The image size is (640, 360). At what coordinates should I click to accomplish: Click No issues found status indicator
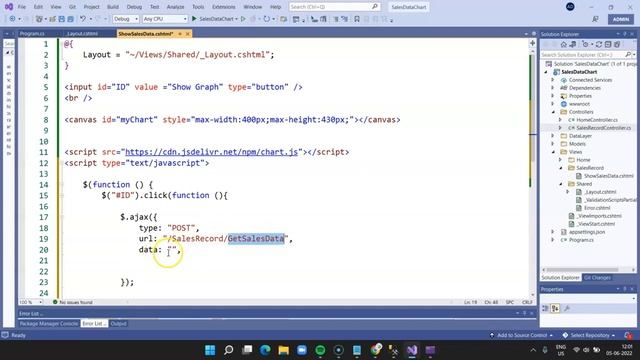[73, 302]
